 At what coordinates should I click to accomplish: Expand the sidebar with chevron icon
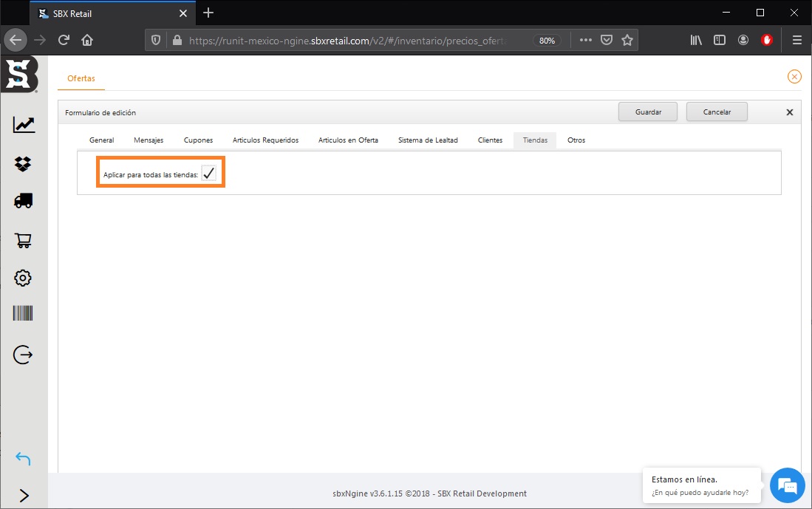click(24, 496)
